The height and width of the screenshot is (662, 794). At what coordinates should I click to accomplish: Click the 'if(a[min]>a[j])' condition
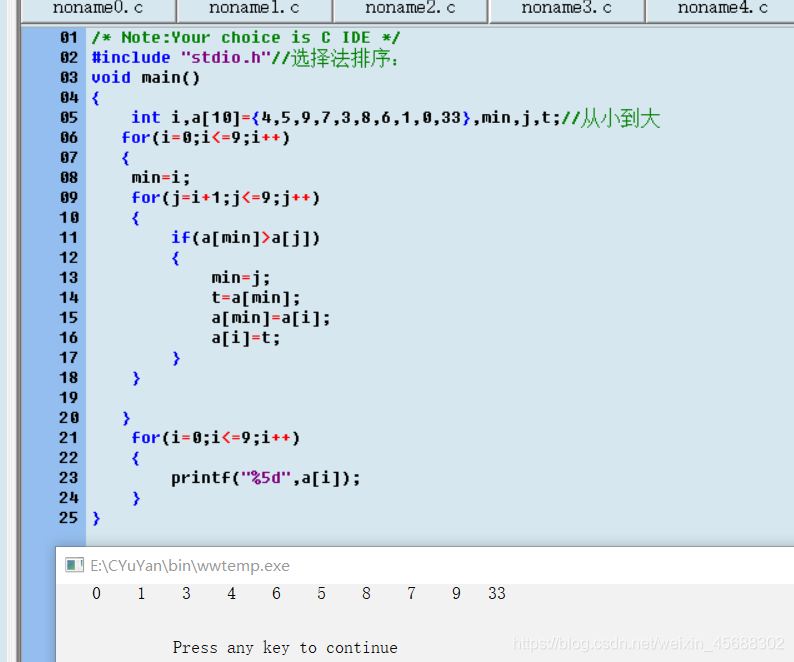pos(246,238)
